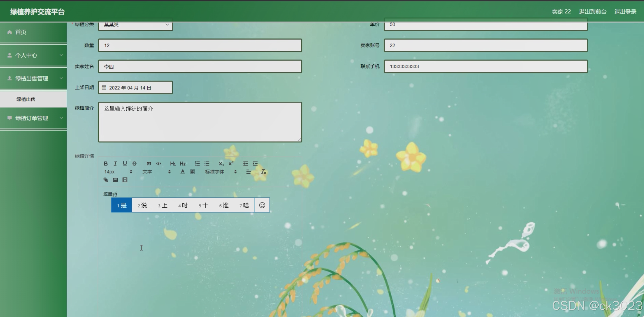Insert an ordered list
The image size is (644, 317).
[197, 163]
